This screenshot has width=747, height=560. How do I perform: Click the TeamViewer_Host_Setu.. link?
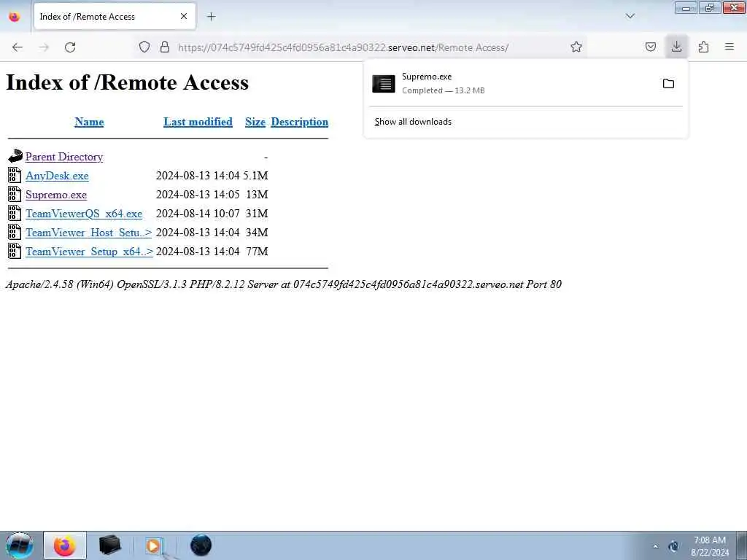click(x=88, y=233)
